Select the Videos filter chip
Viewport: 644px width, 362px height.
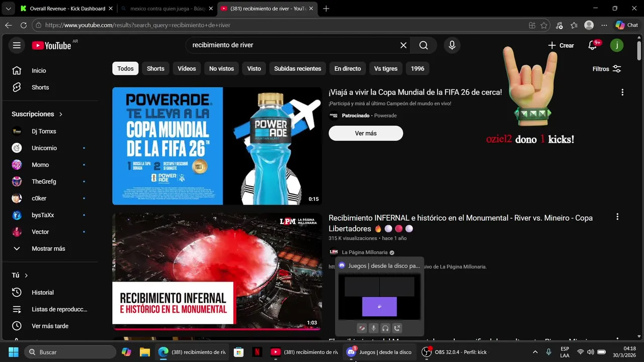tap(187, 68)
